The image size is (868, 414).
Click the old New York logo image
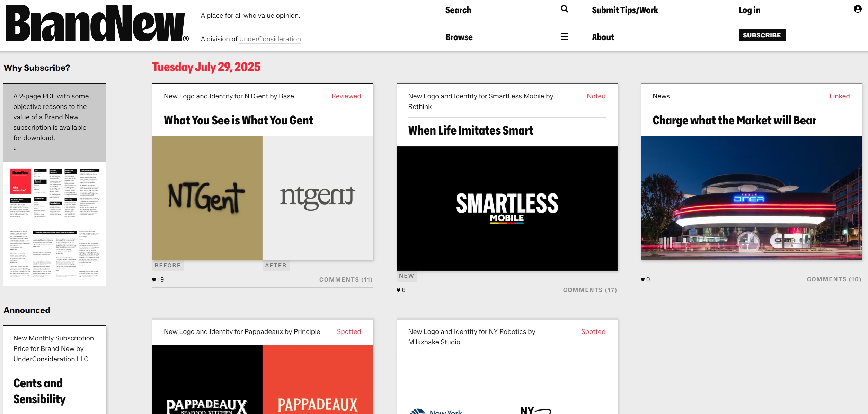click(452, 385)
